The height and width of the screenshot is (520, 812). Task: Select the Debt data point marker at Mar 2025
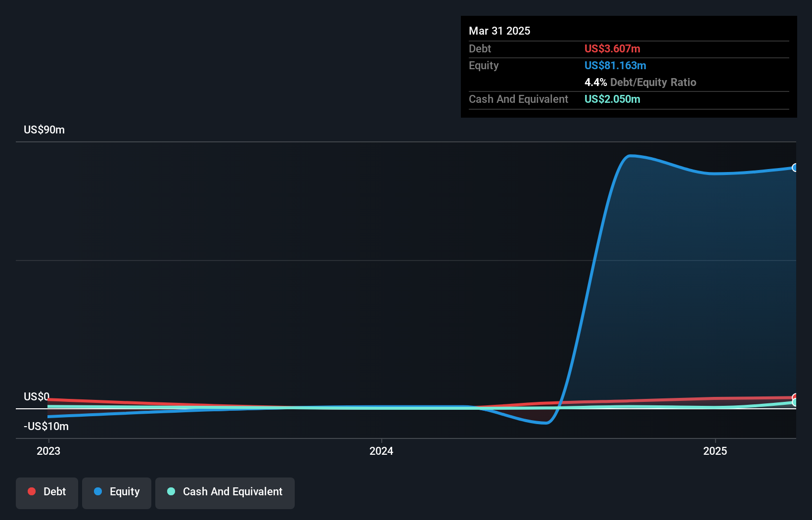[795, 397]
